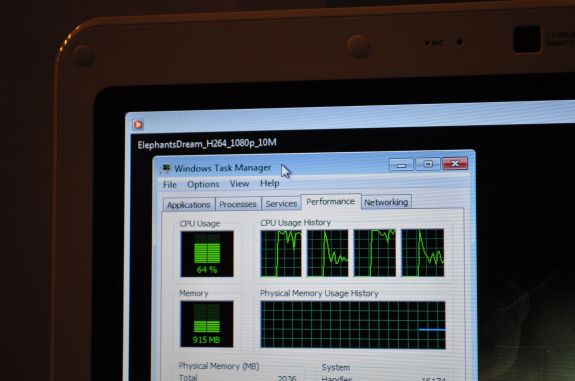
Task: Open the Help menu
Action: coord(270,183)
